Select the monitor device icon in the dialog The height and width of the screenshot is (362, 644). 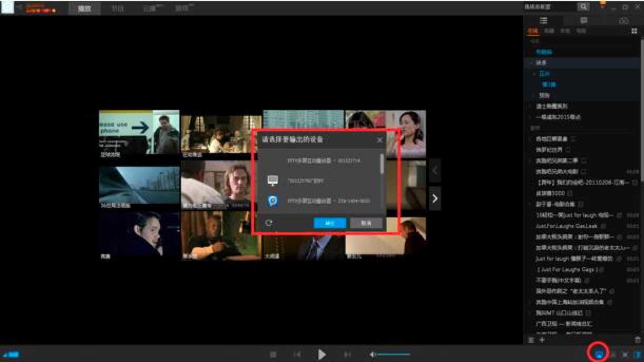coord(272,180)
